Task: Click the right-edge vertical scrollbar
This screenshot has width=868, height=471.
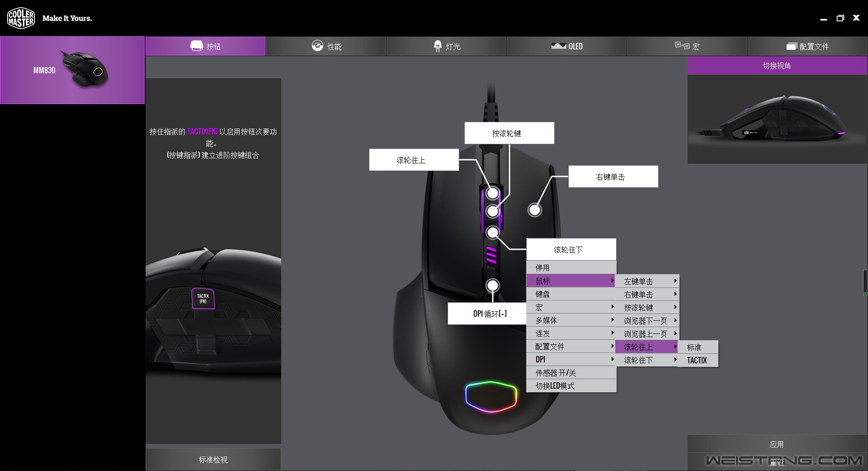Action: (x=865, y=282)
